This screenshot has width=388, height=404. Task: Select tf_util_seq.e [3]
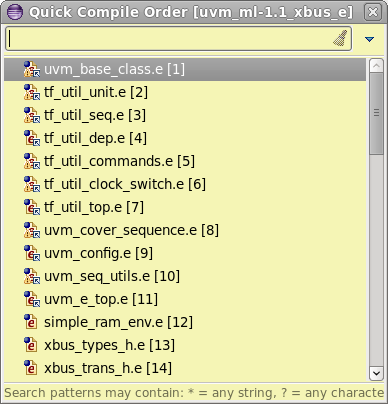[x=185, y=115]
